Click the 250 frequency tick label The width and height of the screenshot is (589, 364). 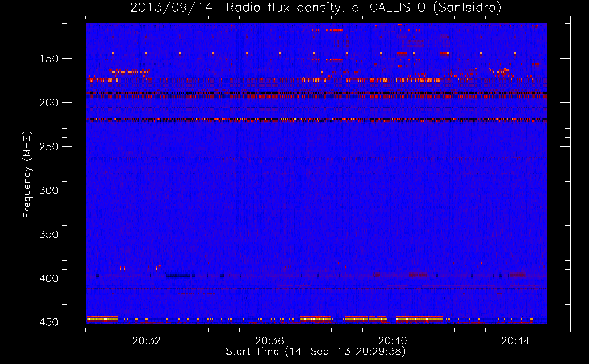pos(49,147)
